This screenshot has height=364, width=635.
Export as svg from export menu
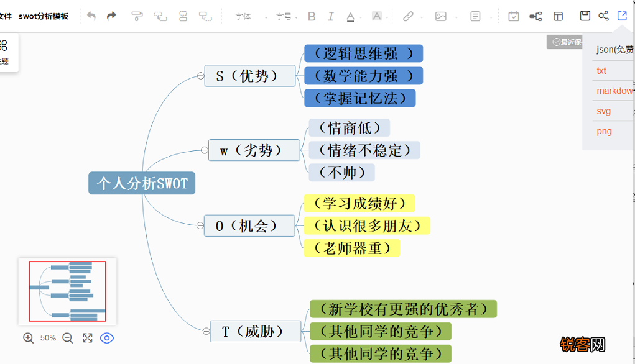[603, 111]
